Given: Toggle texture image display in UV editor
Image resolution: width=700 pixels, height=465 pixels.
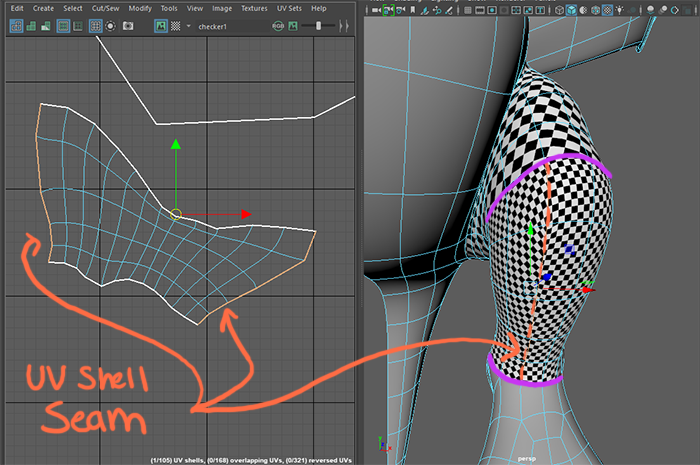Looking at the screenshot, I should point(160,26).
